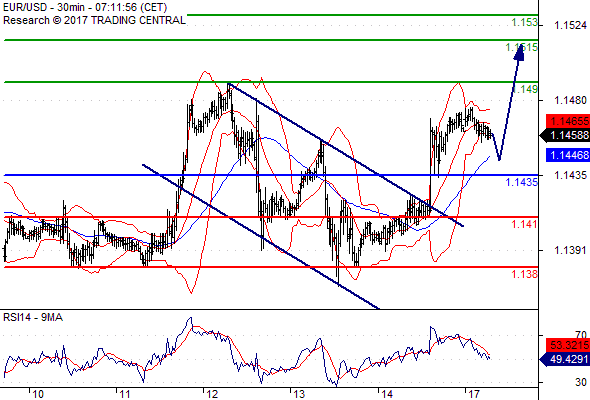Image resolution: width=590 pixels, height=400 pixels.
Task: Select the date label 14 on time axis
Action: (387, 394)
